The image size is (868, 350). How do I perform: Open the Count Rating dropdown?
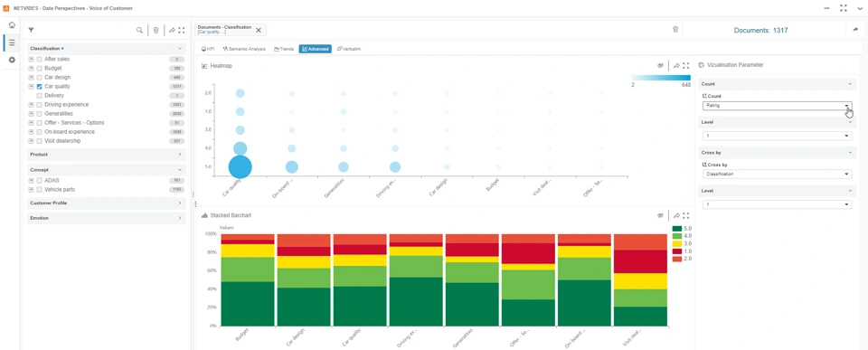[x=777, y=105]
